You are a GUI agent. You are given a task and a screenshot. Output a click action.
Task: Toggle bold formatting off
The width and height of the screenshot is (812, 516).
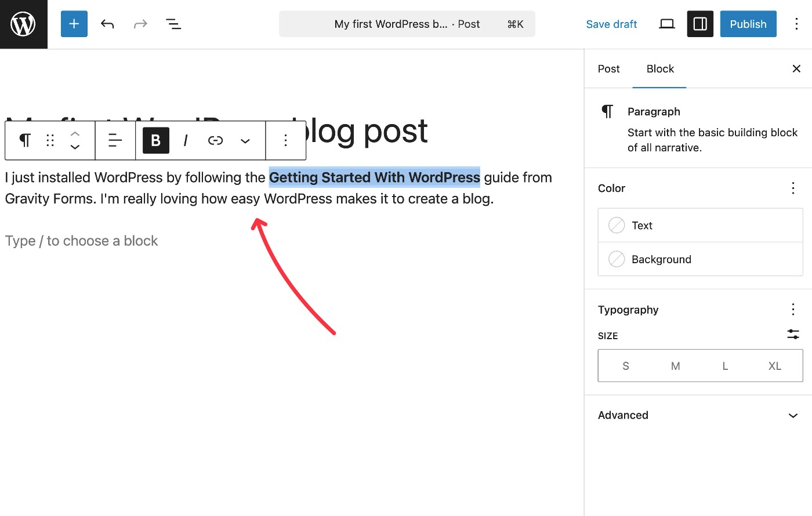tap(155, 140)
